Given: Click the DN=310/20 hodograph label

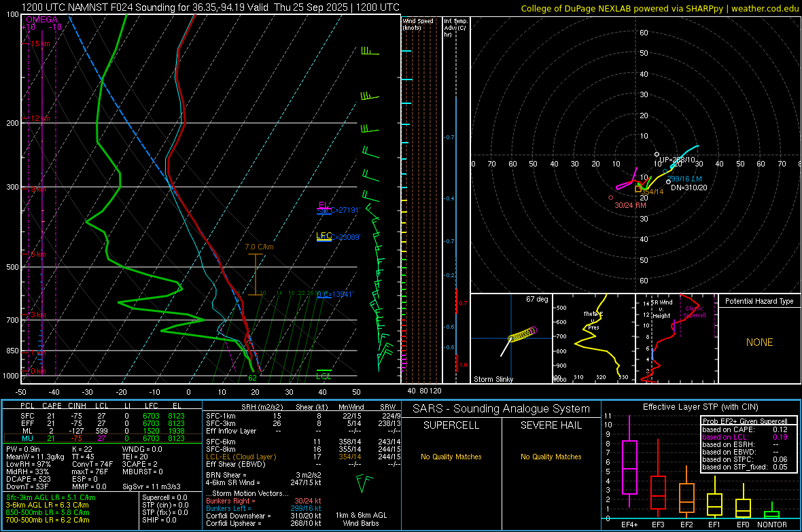Looking at the screenshot, I should tap(689, 188).
